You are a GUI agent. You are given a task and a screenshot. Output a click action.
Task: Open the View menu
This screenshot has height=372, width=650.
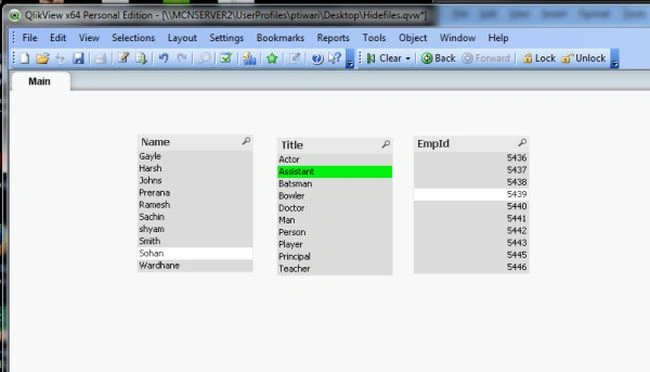point(89,38)
